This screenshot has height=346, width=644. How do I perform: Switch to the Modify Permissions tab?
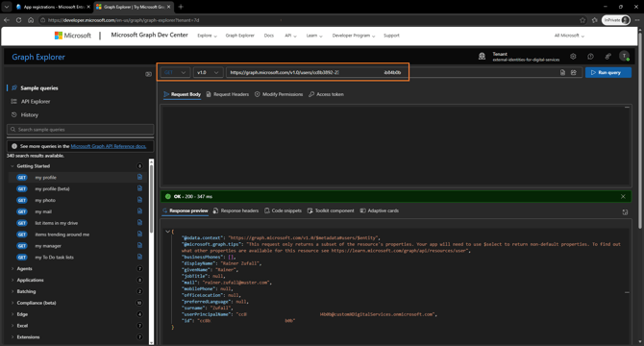(x=279, y=94)
